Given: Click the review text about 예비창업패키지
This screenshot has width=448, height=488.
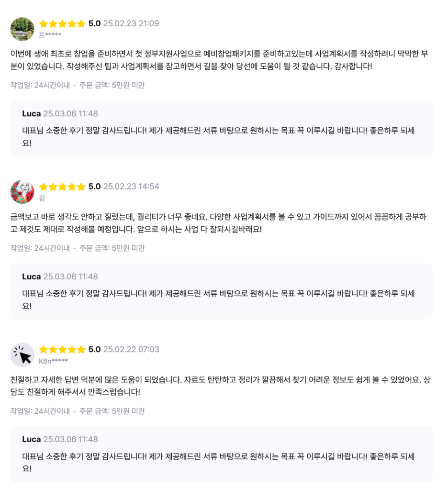Looking at the screenshot, I should (219, 60).
